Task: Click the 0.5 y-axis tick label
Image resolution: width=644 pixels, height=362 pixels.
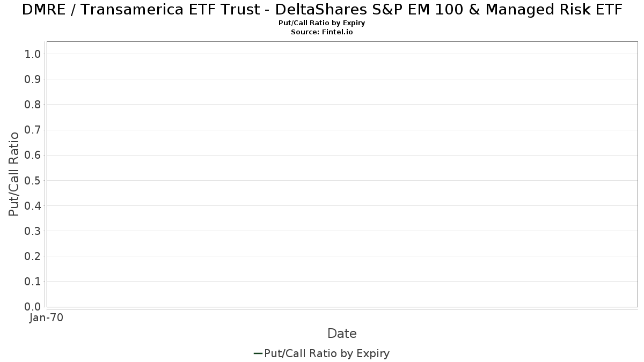Action: 33,180
